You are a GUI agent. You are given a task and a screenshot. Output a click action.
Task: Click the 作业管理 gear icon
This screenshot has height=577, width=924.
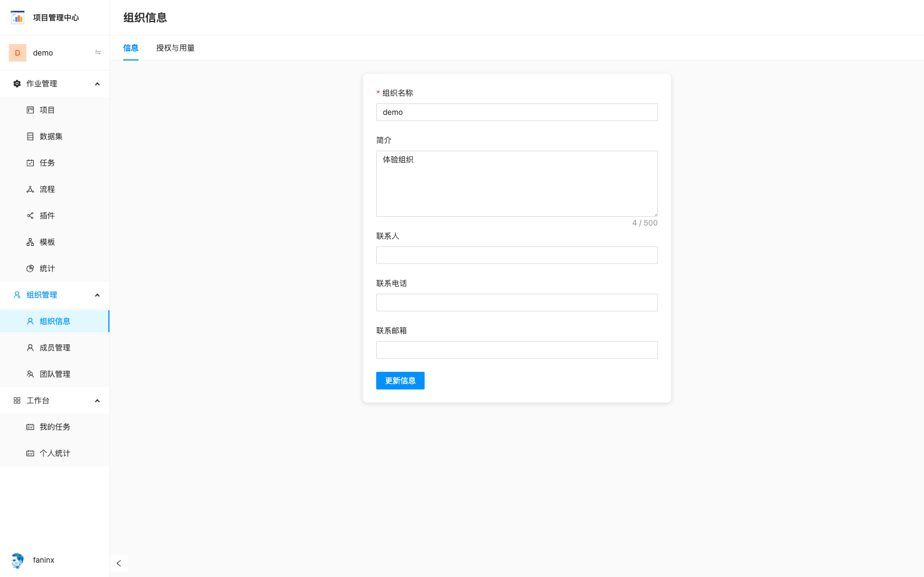[x=17, y=84]
